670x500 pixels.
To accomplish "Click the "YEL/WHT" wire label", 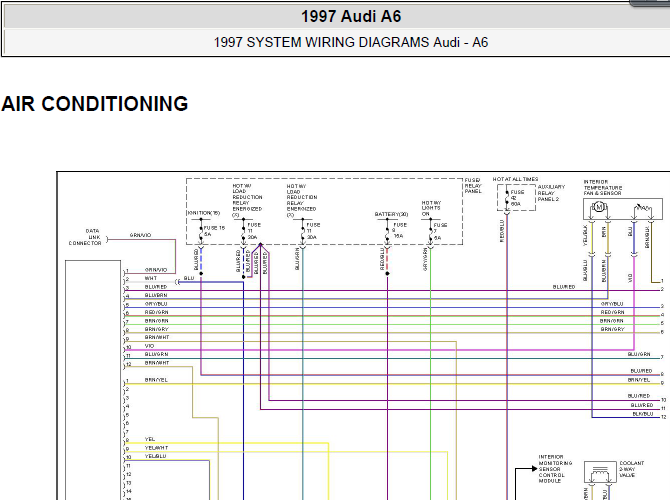I will pyautogui.click(x=156, y=448).
